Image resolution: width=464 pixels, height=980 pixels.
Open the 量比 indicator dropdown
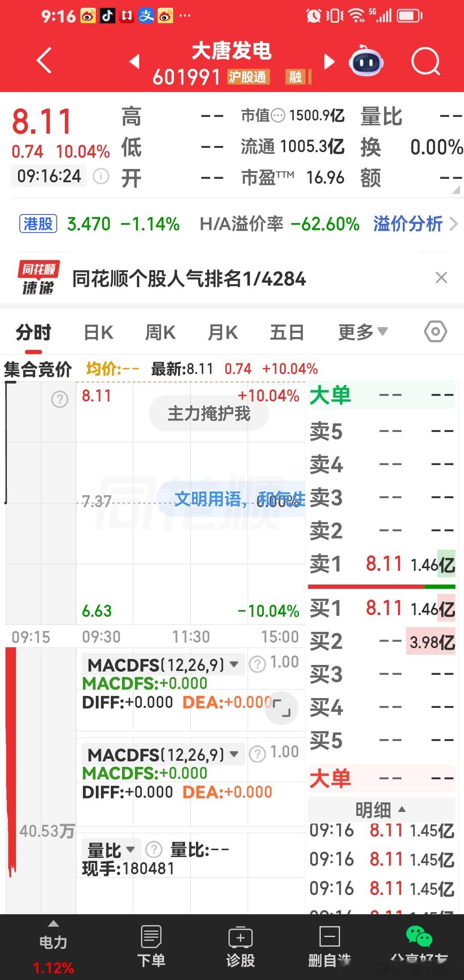coord(111,850)
